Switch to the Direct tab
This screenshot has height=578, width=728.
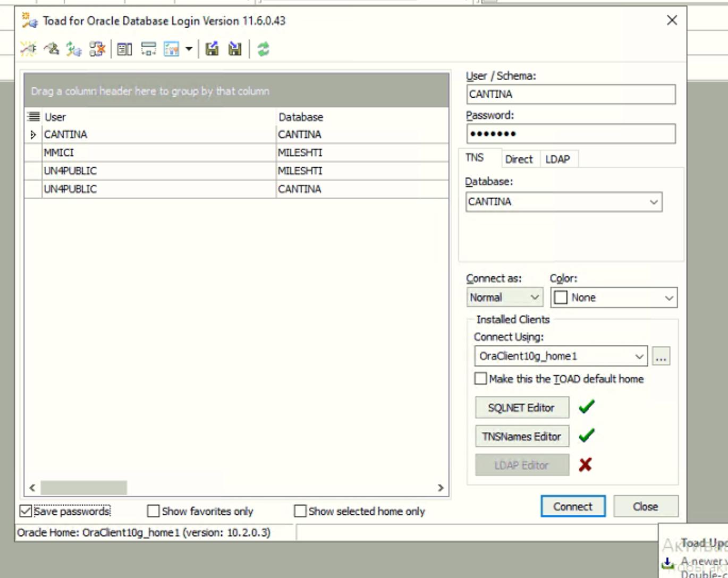519,159
